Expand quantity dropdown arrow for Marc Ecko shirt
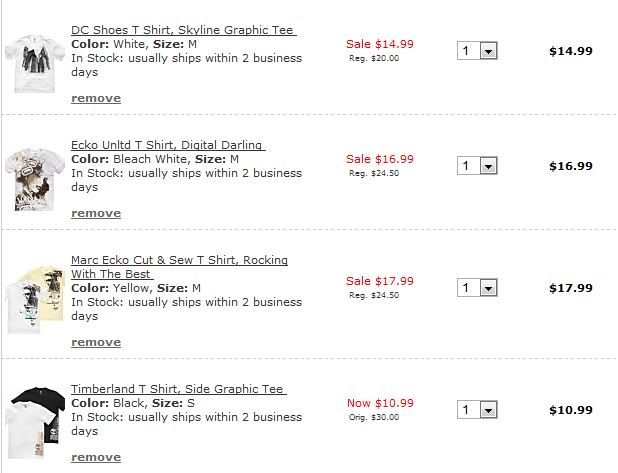The width and height of the screenshot is (618, 473). click(x=488, y=288)
